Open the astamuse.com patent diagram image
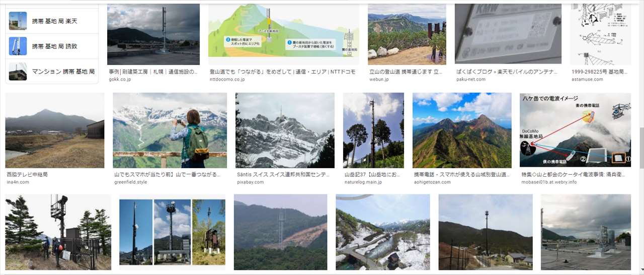This screenshot has width=644, height=275. point(601,34)
